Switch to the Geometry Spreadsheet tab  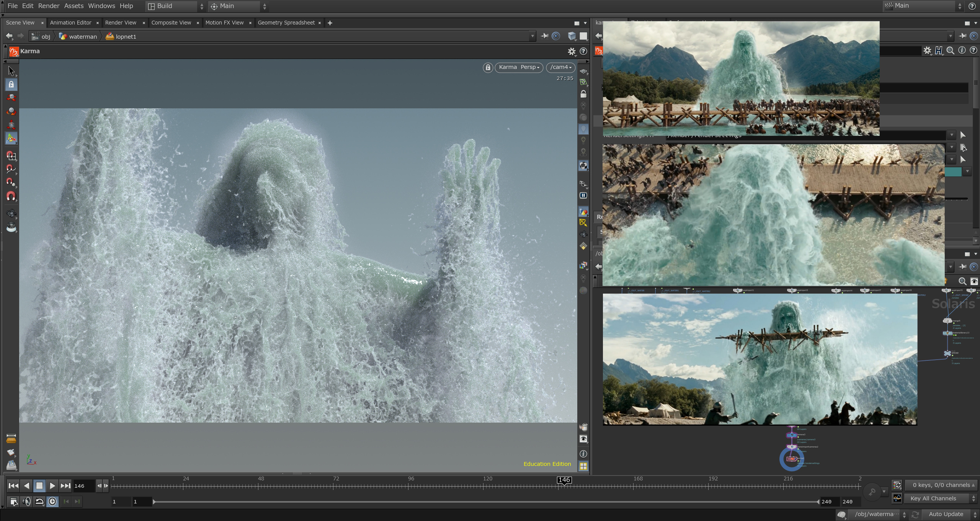click(286, 23)
